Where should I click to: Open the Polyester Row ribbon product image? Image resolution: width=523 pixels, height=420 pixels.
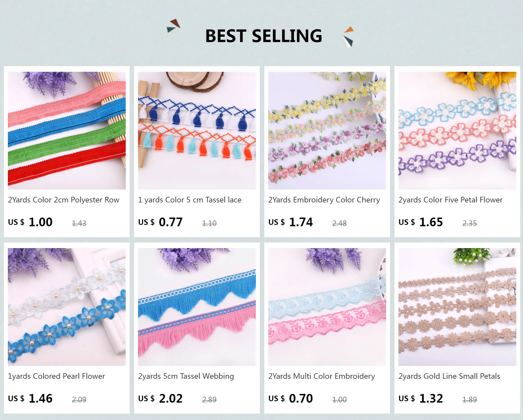click(67, 130)
